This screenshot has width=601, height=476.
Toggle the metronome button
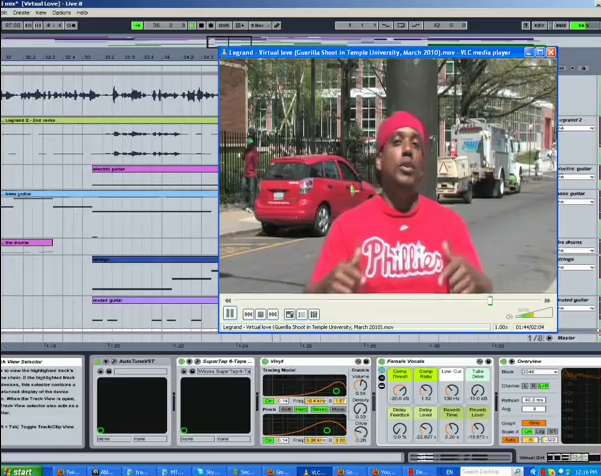point(71,25)
